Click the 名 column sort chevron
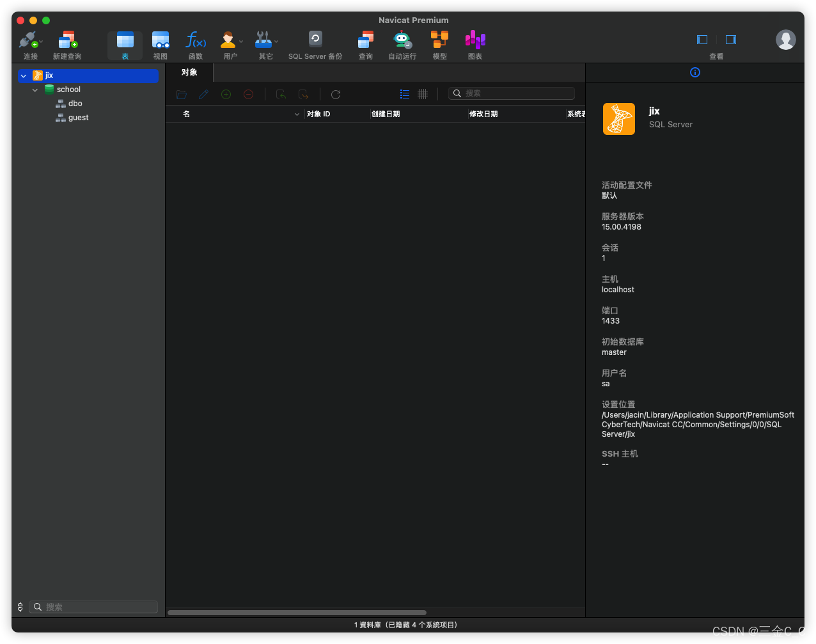The height and width of the screenshot is (644, 816). pyautogui.click(x=297, y=114)
